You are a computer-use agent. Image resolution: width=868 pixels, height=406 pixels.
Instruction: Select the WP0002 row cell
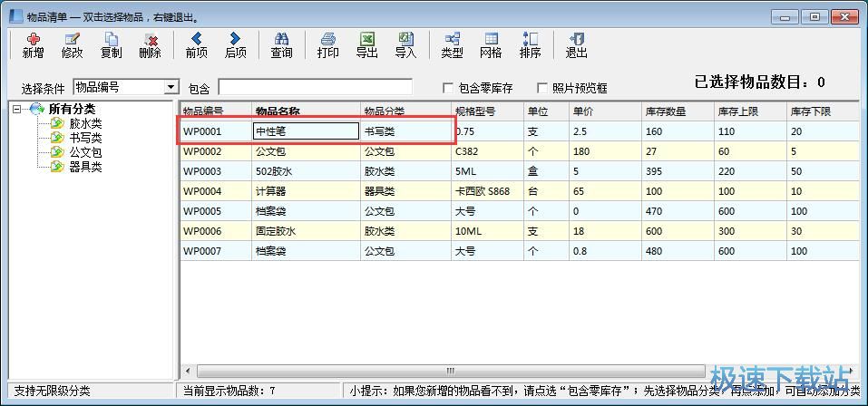[216, 151]
